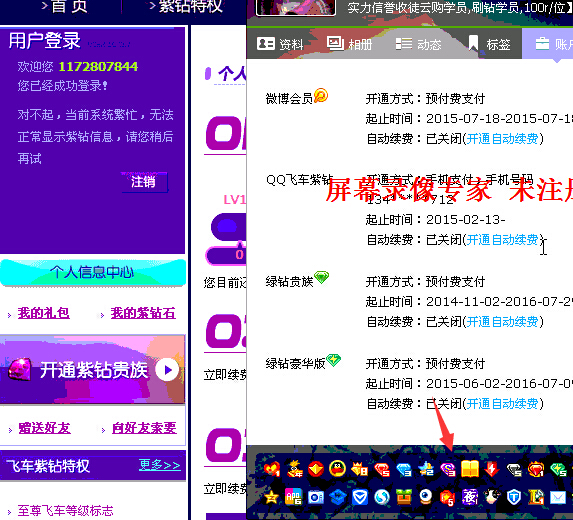Open the 我的礼包 link
Screen dimensions: 573x520
point(43,313)
